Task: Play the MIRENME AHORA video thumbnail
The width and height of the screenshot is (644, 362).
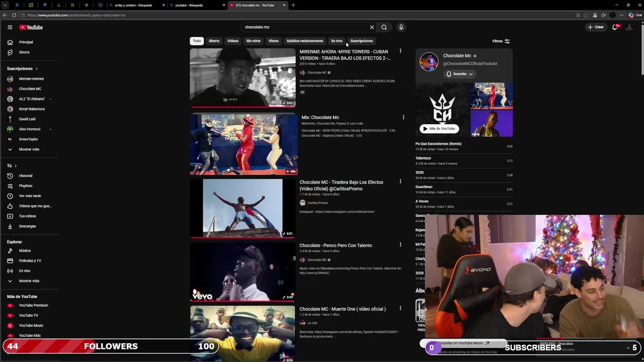Action: coord(243,77)
